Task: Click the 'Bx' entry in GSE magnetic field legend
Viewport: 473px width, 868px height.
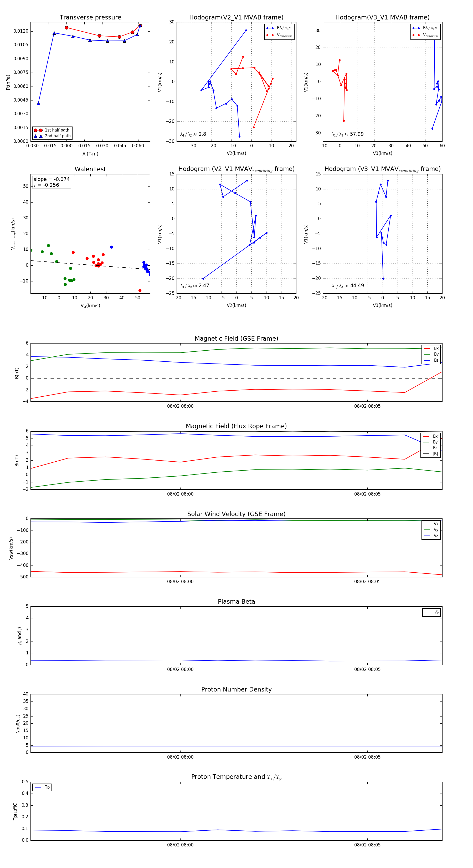Action: pyautogui.click(x=431, y=349)
